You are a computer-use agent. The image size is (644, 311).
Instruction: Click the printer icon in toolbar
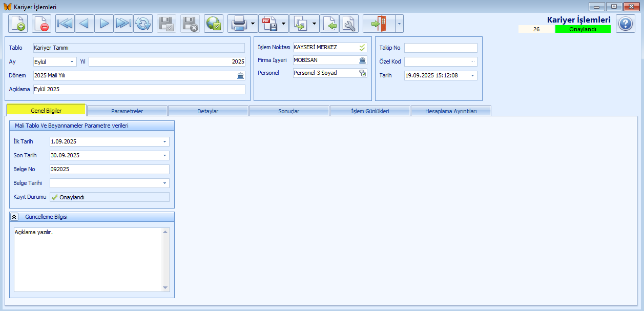(x=239, y=24)
